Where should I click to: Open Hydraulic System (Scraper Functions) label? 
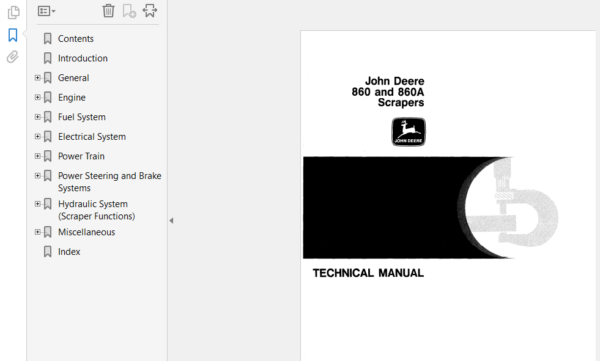point(96,210)
